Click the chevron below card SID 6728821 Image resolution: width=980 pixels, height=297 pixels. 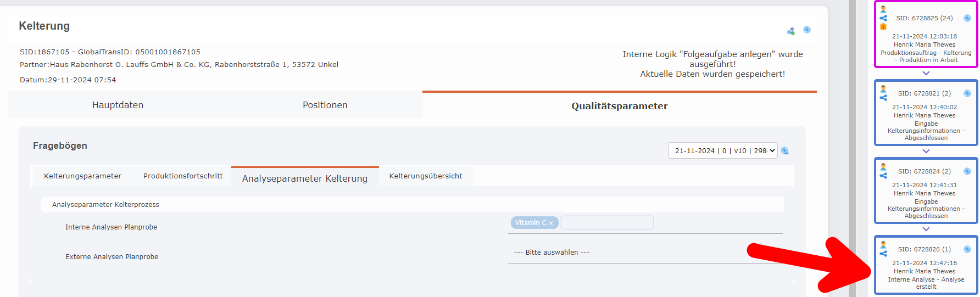[926, 151]
